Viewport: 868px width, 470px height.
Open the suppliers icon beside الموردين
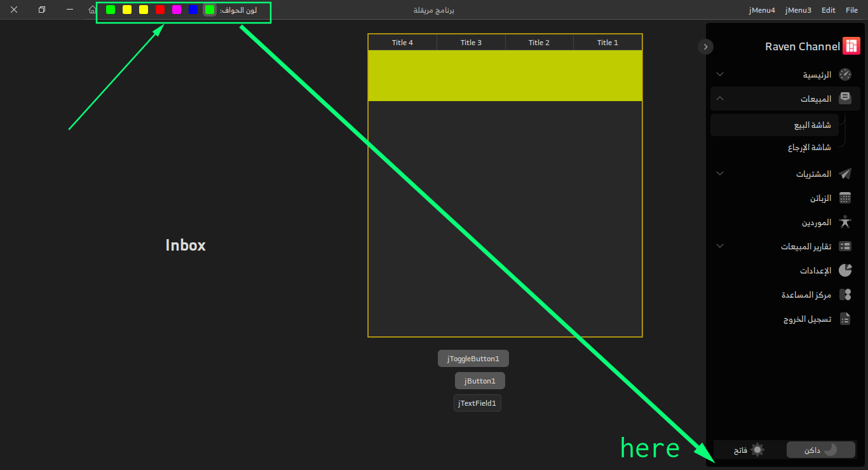tap(845, 221)
